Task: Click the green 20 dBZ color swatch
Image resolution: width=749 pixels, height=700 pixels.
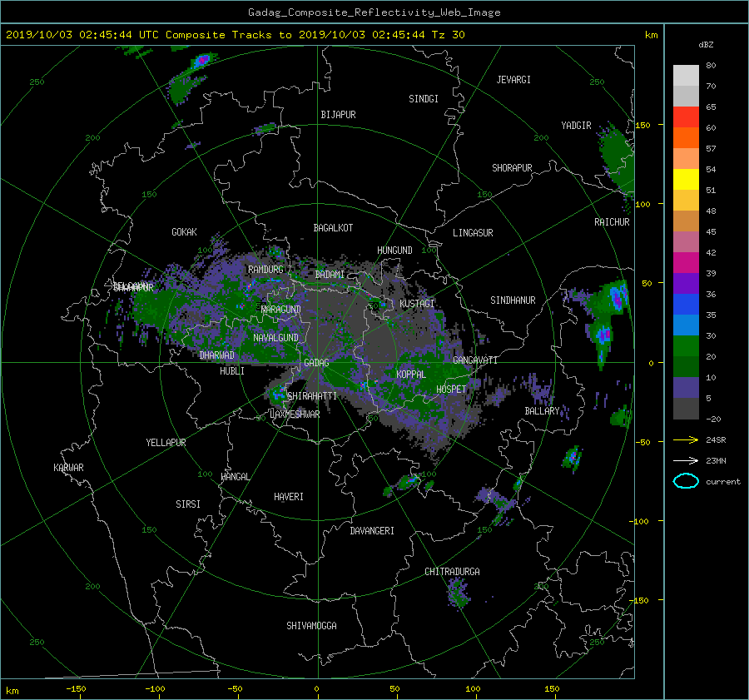Action: pos(686,345)
